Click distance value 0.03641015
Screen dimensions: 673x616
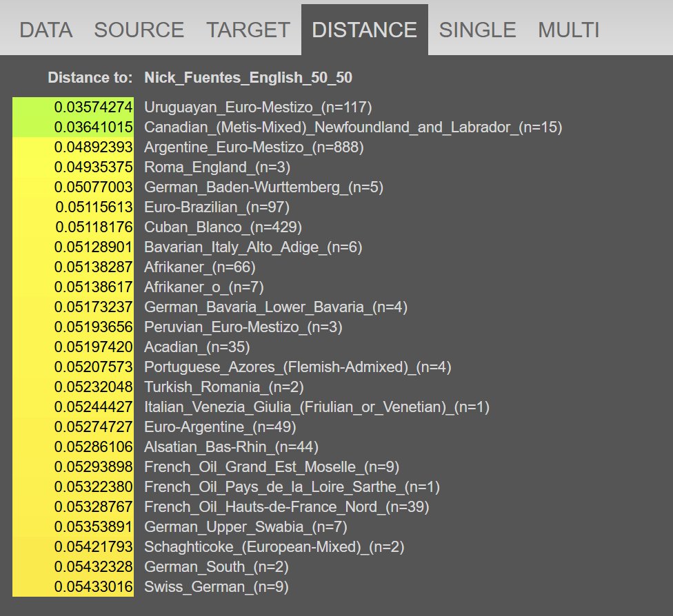[94, 127]
